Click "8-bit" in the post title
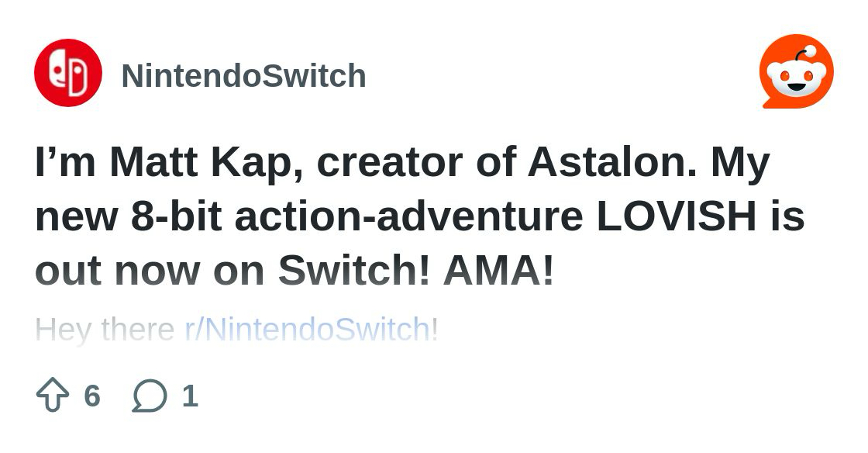The image size is (868, 453). click(x=177, y=217)
